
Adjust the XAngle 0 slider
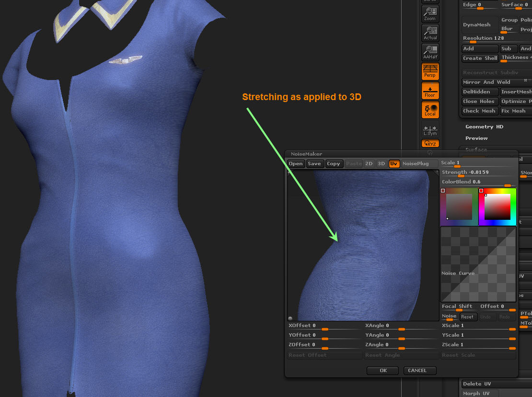[x=401, y=326]
